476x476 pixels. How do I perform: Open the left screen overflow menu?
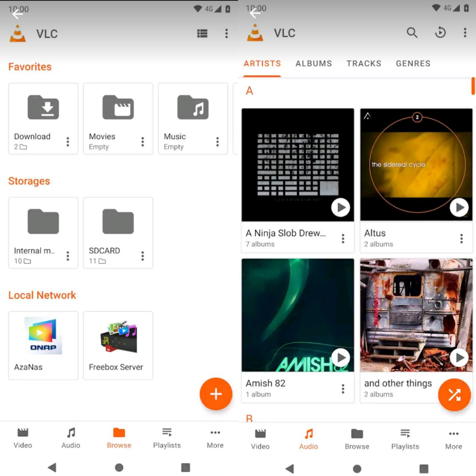226,33
